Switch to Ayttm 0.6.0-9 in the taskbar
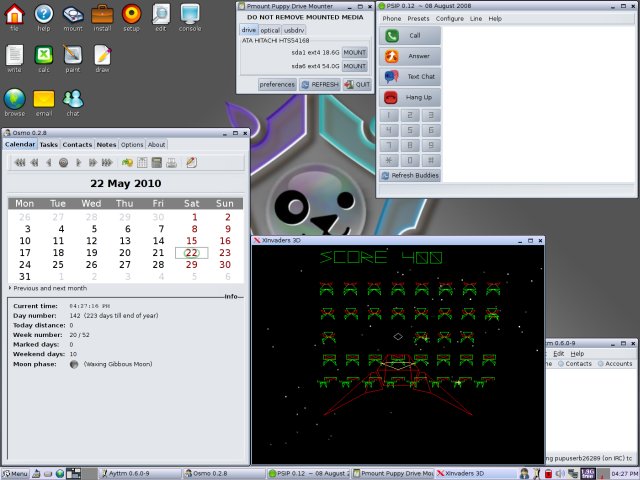The height and width of the screenshot is (480, 640). [x=140, y=474]
